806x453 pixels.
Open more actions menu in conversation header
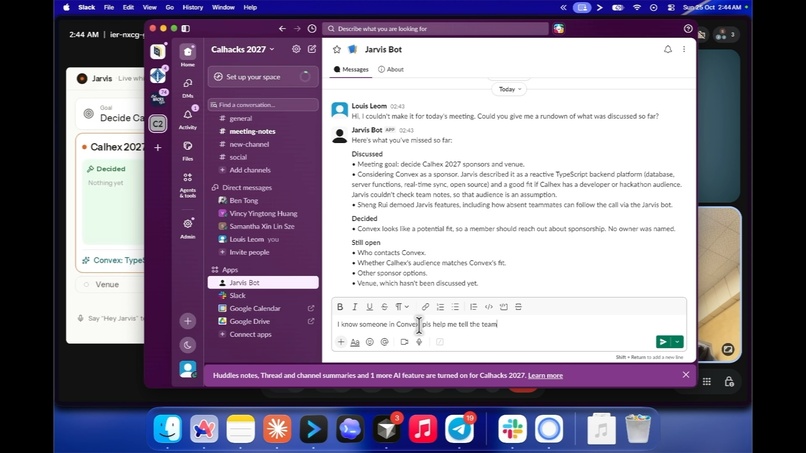684,49
